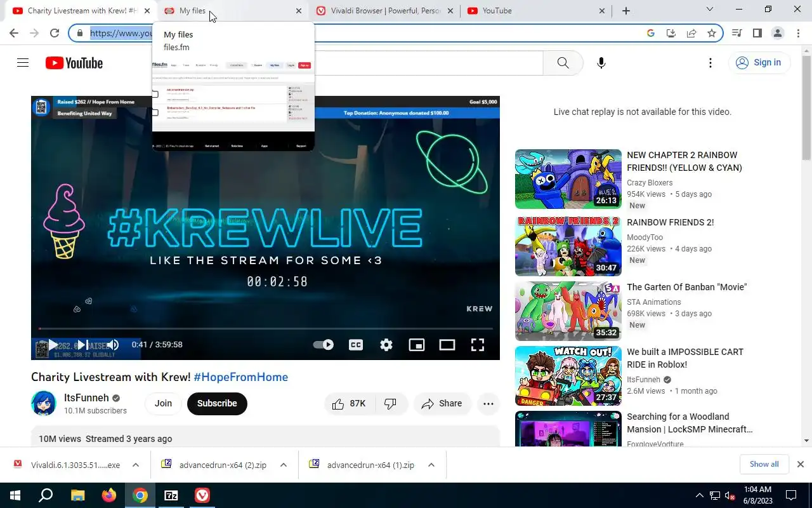Open the ItsFunneh channel avatar
The height and width of the screenshot is (508, 812).
pos(44,403)
